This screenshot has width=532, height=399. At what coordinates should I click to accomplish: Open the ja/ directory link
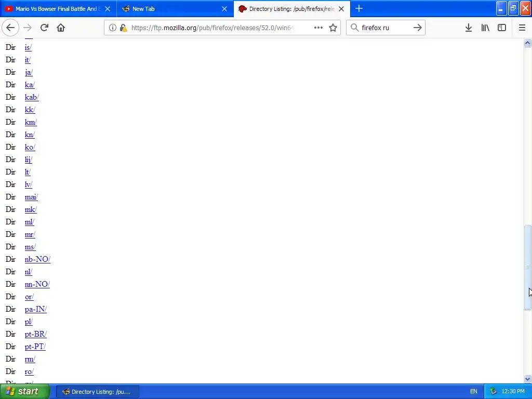click(29, 73)
